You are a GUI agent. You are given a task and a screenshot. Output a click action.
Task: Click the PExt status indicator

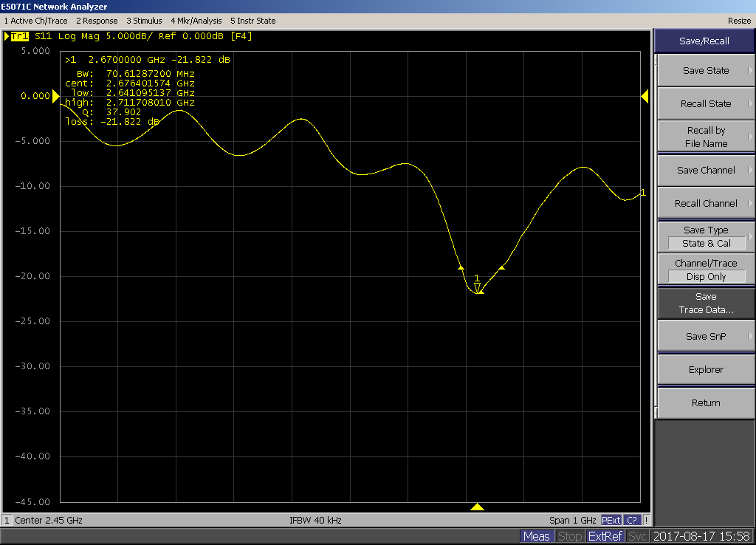(x=611, y=520)
